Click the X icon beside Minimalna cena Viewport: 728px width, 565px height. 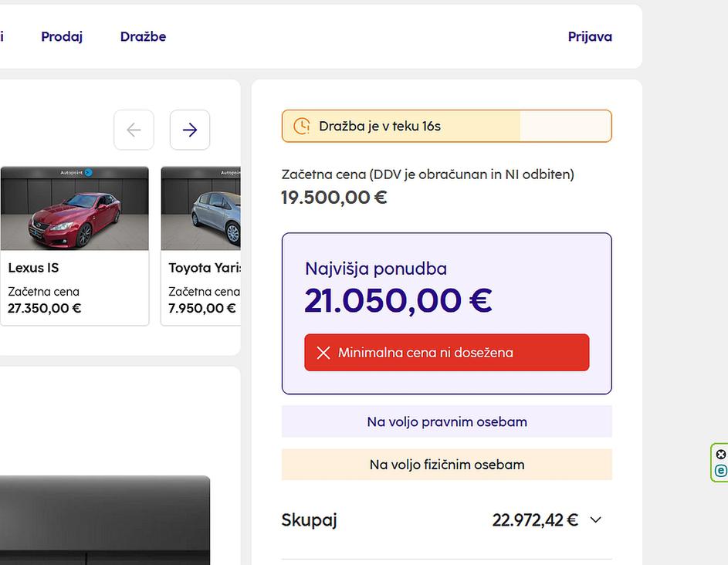point(323,353)
